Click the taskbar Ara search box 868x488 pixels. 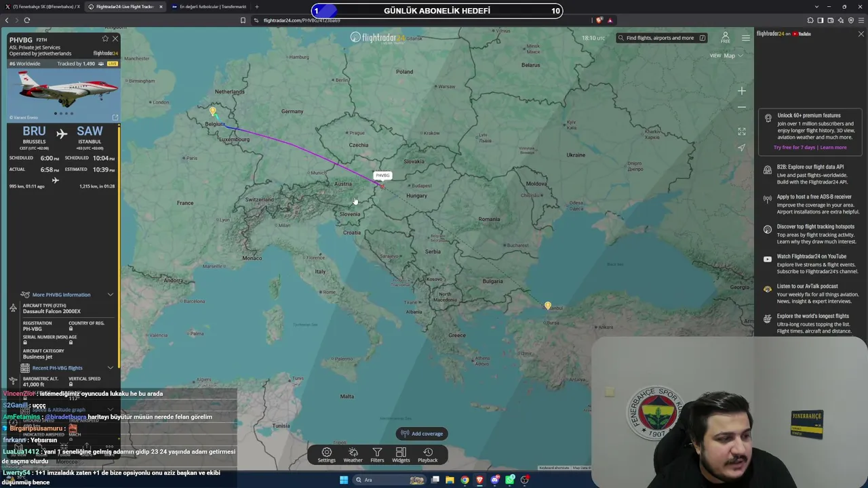point(389,480)
